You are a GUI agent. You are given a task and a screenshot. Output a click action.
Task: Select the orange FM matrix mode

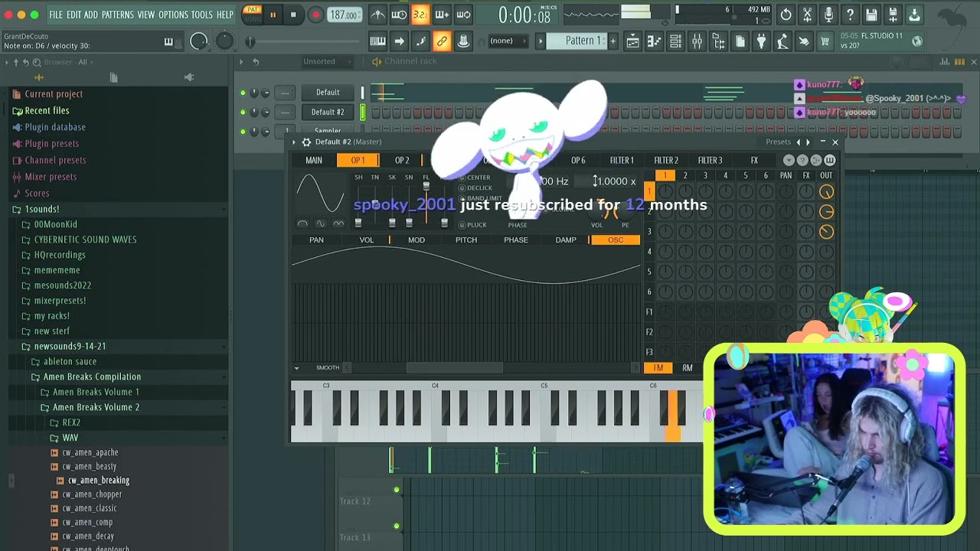658,368
